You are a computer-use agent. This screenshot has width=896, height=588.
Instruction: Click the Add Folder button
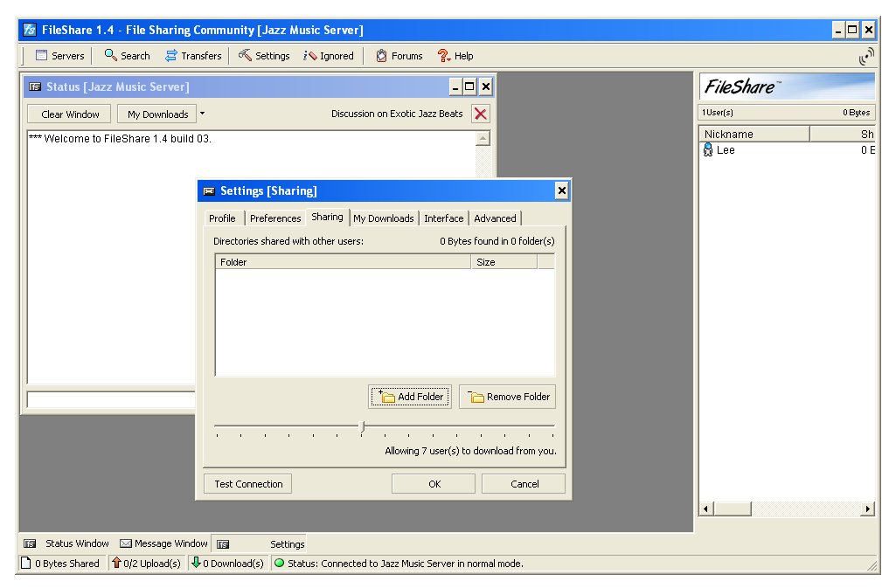tap(410, 397)
